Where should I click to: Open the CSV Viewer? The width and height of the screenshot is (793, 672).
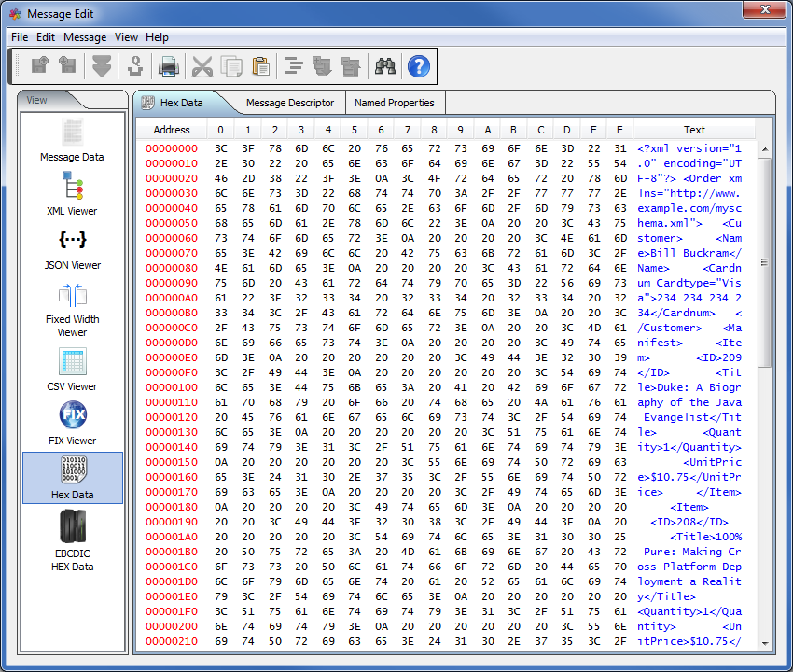click(72, 370)
